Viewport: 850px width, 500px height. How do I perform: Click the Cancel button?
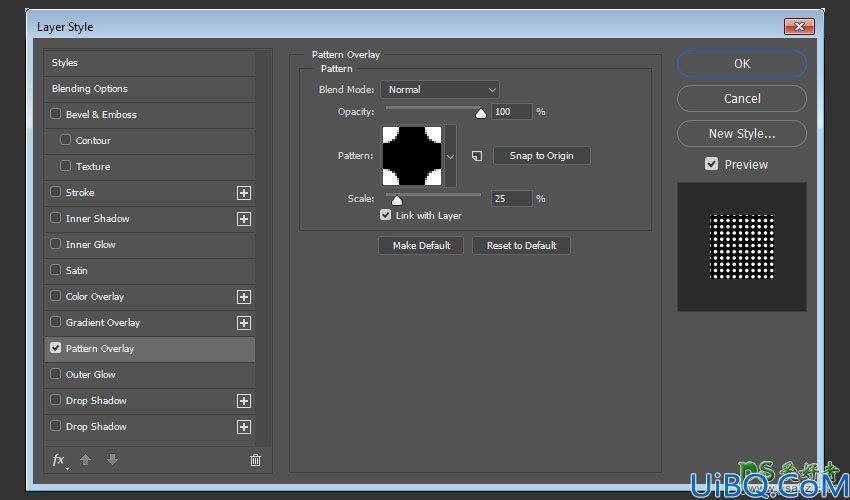(742, 99)
